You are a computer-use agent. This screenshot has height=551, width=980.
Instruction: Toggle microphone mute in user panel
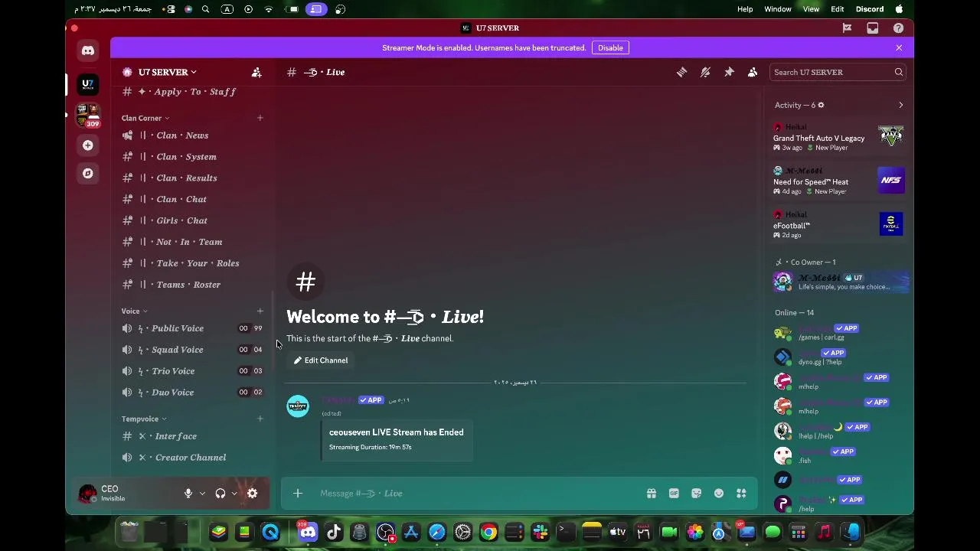click(x=188, y=494)
